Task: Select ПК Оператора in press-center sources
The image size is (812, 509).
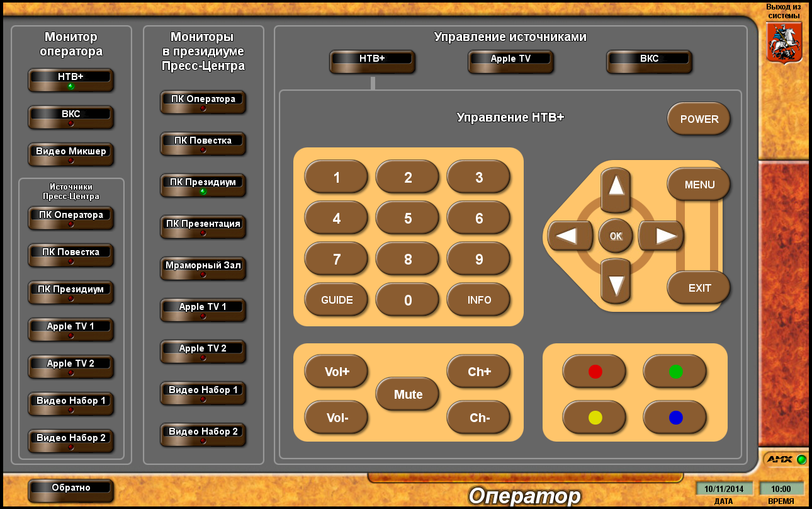Action: (x=70, y=218)
